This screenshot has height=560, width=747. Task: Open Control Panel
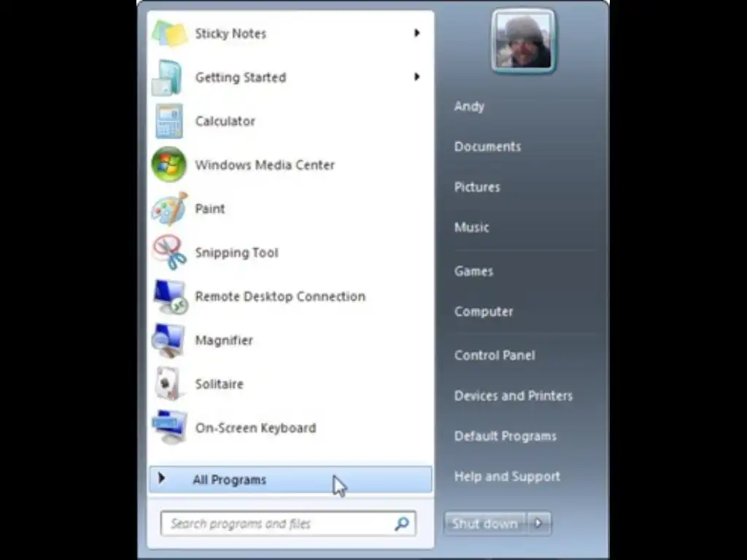tap(495, 355)
